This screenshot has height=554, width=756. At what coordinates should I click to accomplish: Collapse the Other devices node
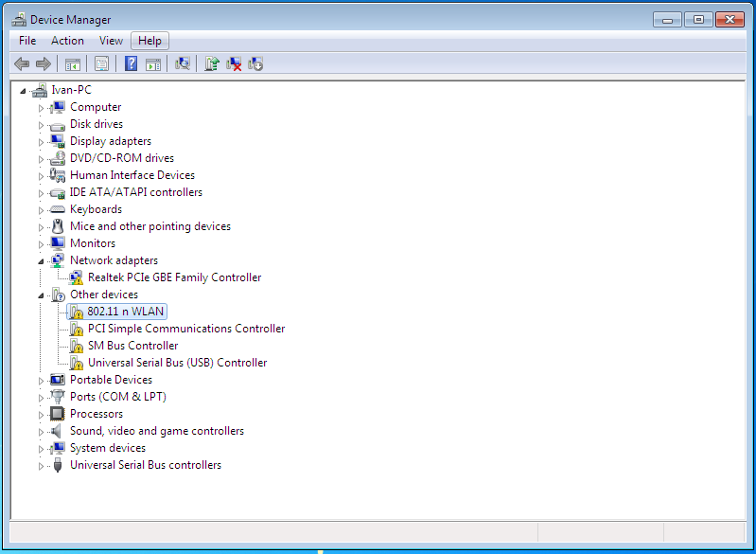click(41, 295)
